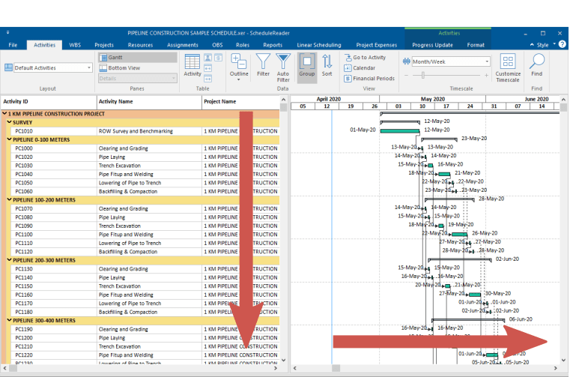
Task: Open quick access toolbar customize arrow in title bar
Action: [7, 33]
